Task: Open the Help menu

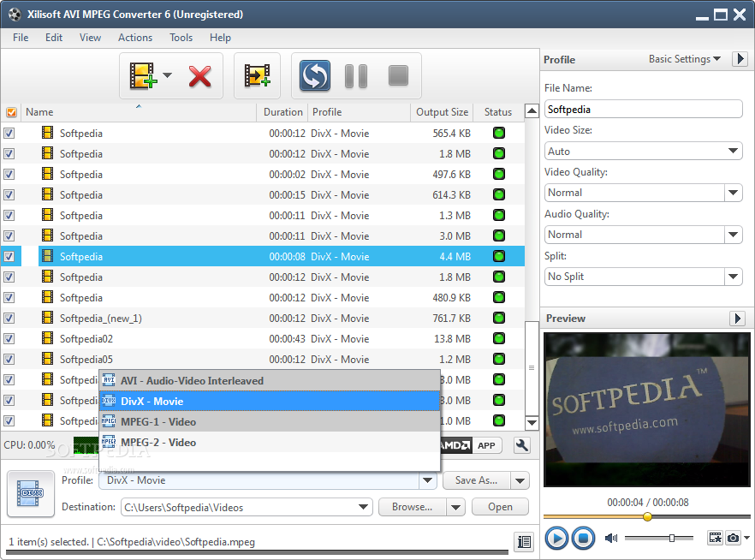Action: click(220, 38)
